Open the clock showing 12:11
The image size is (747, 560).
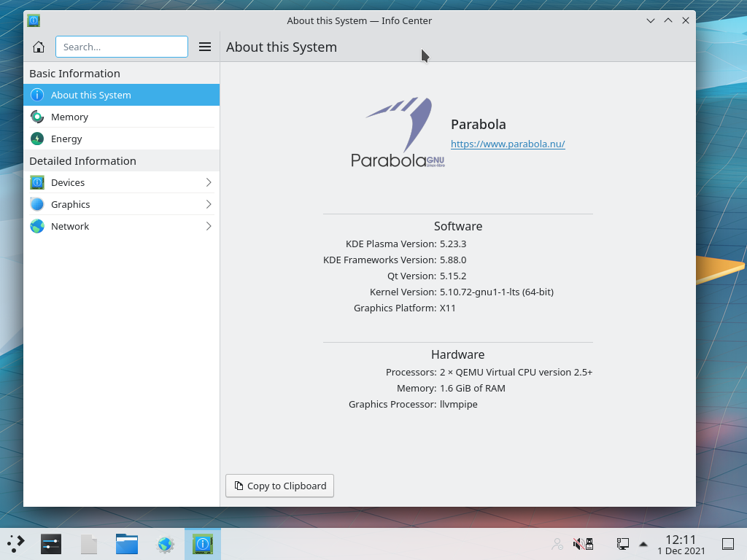[x=681, y=544]
